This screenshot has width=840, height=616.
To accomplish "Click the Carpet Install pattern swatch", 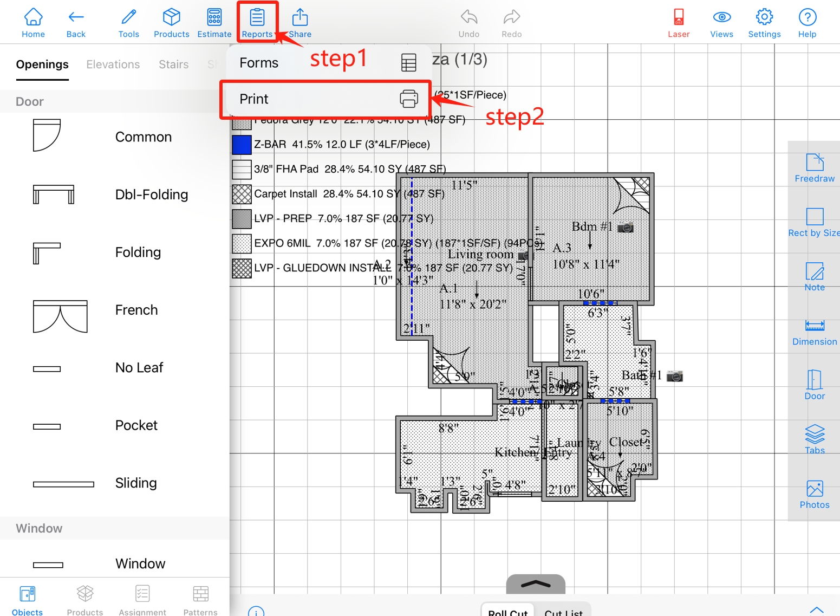I will click(x=242, y=194).
